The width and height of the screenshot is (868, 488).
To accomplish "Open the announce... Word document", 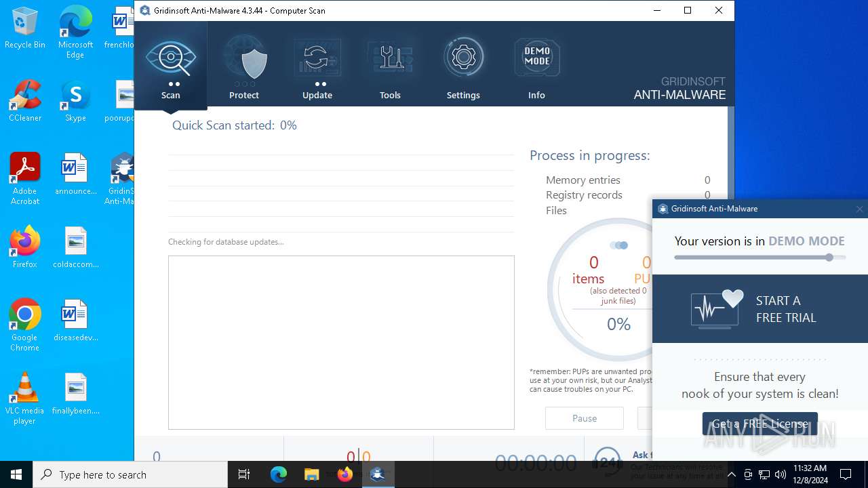I will point(75,174).
